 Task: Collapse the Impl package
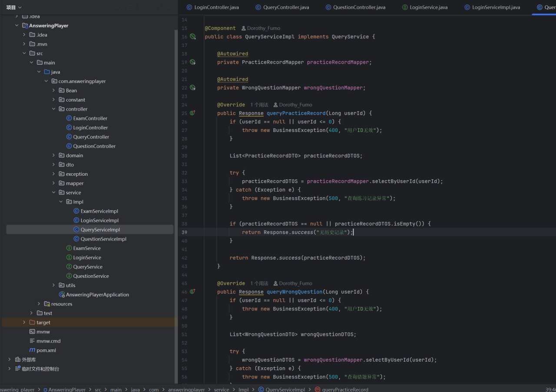61,202
